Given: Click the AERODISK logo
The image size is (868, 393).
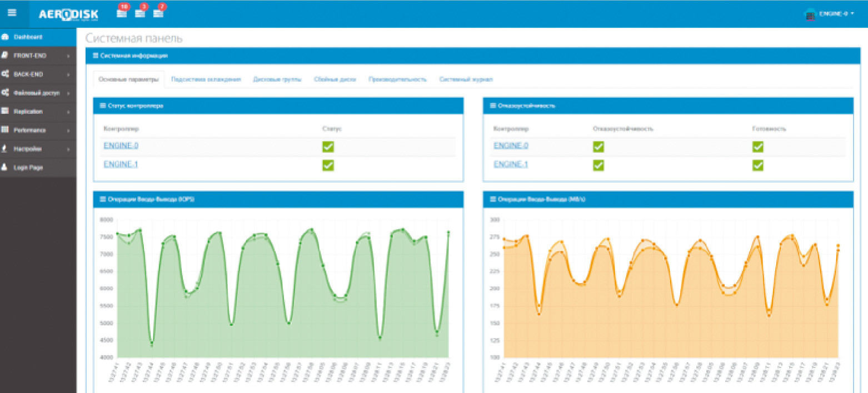Looking at the screenshot, I should (x=68, y=14).
